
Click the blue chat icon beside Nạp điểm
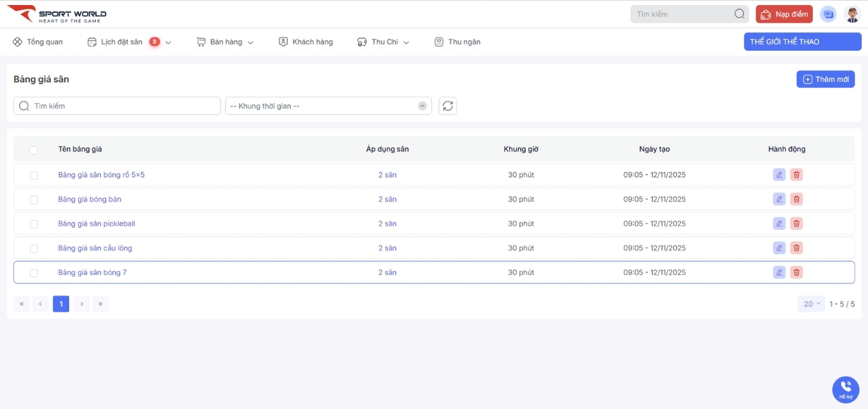click(827, 14)
